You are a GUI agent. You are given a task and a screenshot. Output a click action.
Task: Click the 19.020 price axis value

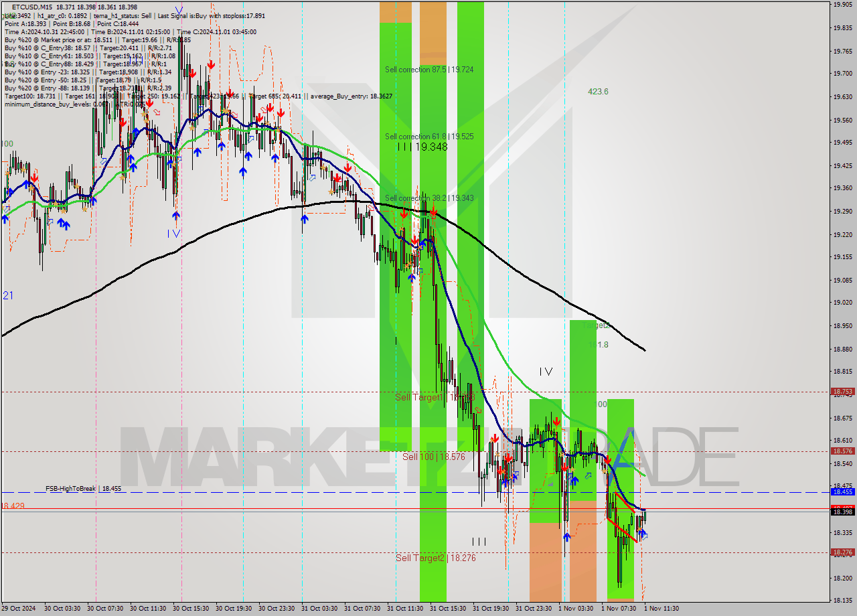click(x=842, y=303)
